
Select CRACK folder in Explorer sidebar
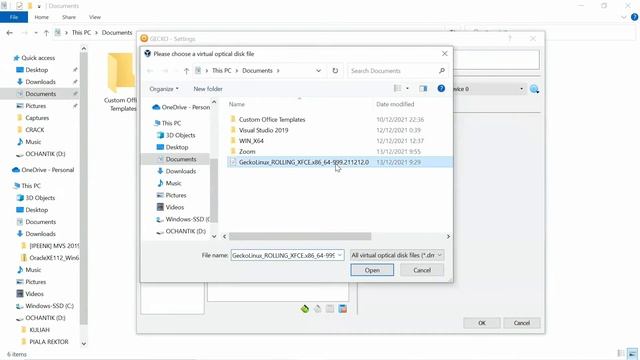(30, 130)
